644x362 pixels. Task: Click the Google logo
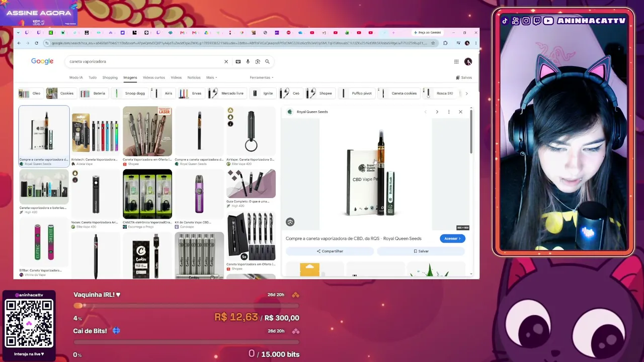pos(42,61)
